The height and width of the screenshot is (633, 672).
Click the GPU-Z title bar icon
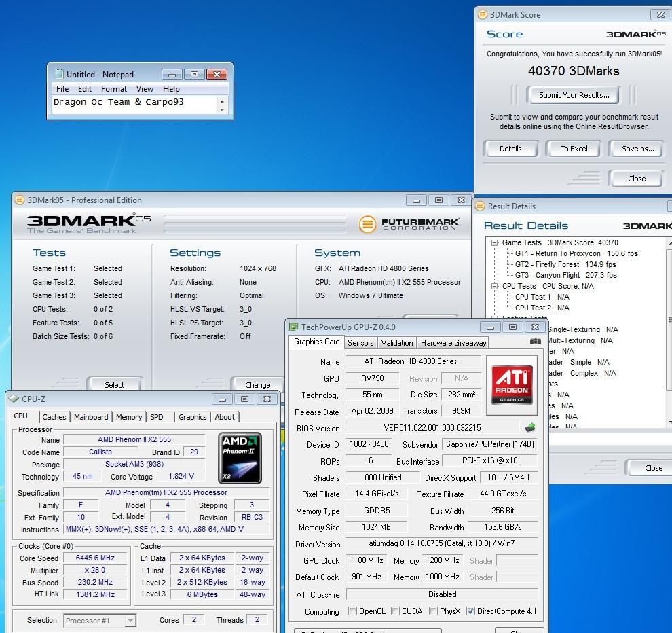[x=293, y=327]
